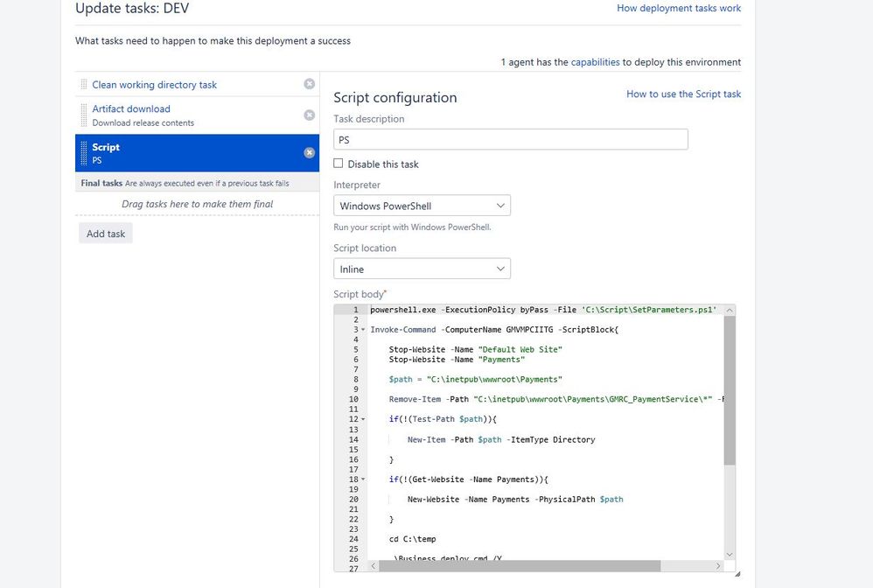Click line number 10 in gutter

[x=353, y=399]
